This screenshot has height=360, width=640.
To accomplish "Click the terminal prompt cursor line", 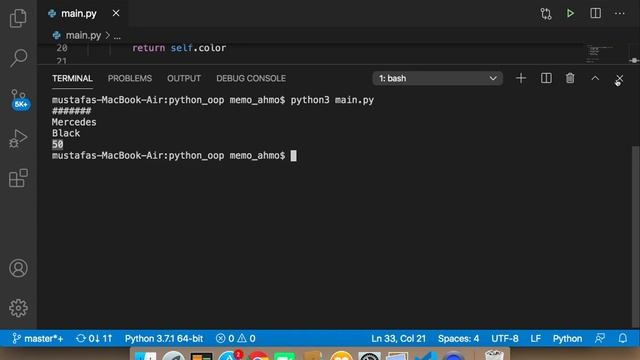I will pos(174,156).
